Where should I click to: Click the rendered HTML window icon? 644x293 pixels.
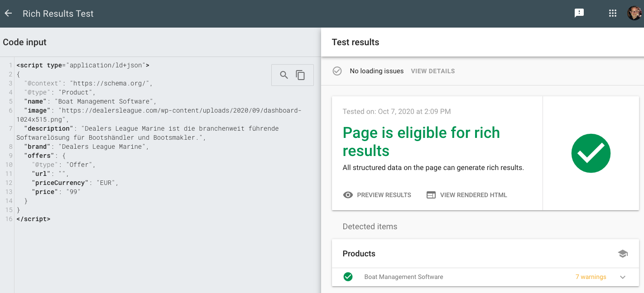[431, 195]
